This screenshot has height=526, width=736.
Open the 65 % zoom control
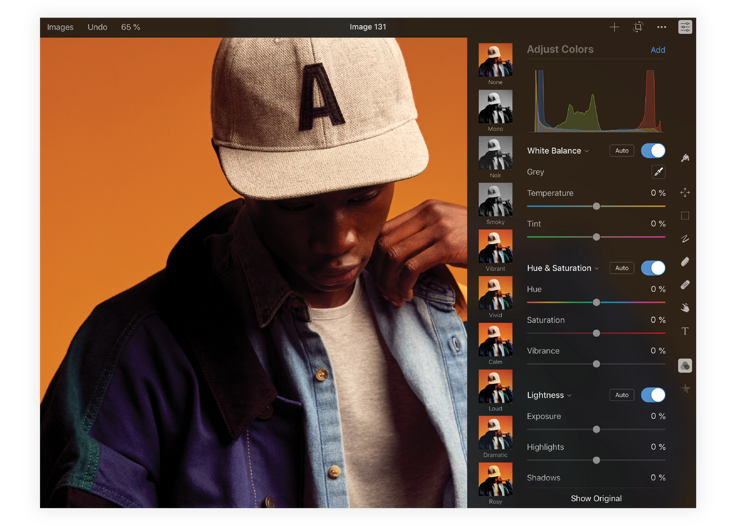click(x=130, y=27)
